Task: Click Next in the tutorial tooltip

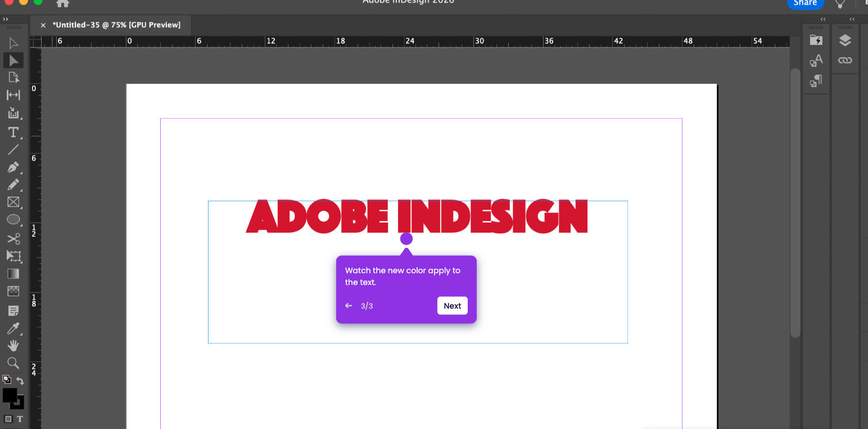Action: tap(452, 306)
